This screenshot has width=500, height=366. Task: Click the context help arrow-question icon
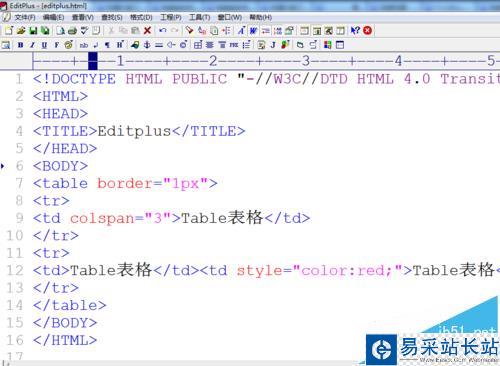(355, 31)
